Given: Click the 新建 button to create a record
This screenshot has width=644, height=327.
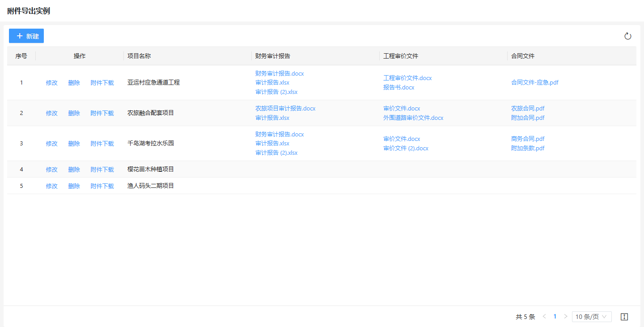Looking at the screenshot, I should pos(26,36).
